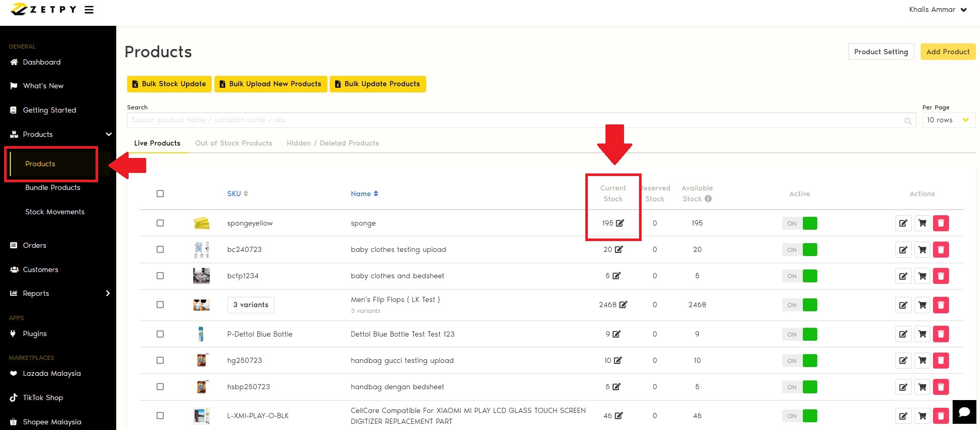Image resolution: width=980 pixels, height=430 pixels.
Task: Open the chat support bubble icon
Action: click(x=964, y=412)
